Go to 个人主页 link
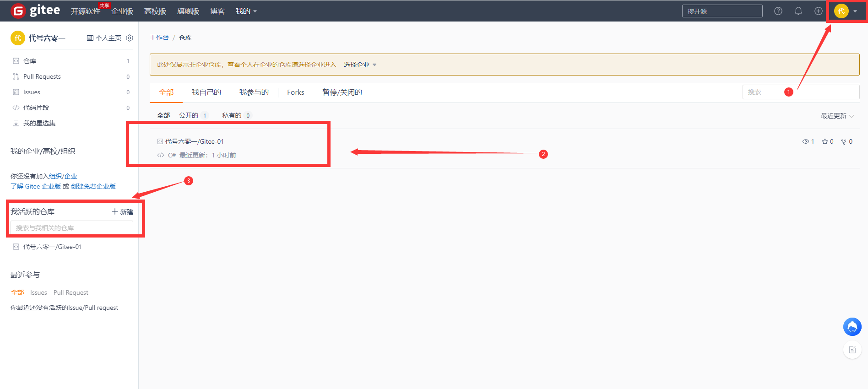The image size is (868, 389). point(104,38)
